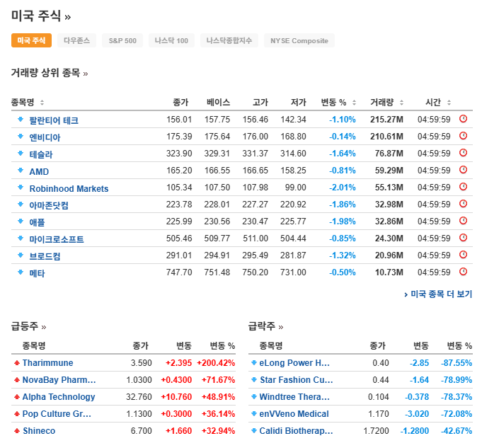482x448 pixels.
Task: Click down arrow icon beside 마이크로소프트
Action: (21, 238)
